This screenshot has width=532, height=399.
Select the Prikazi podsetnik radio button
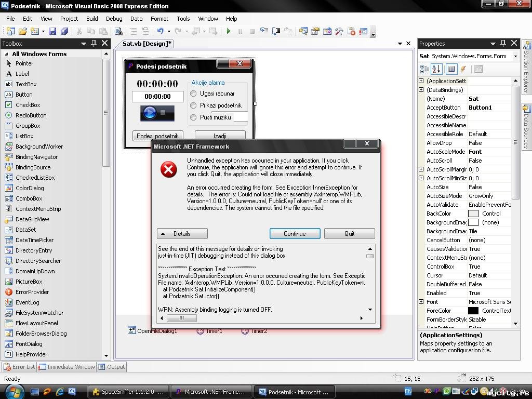pyautogui.click(x=193, y=105)
